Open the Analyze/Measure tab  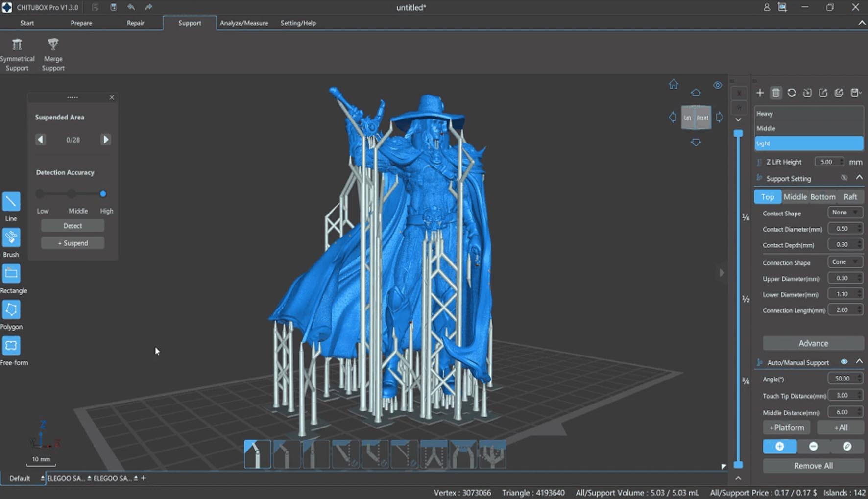click(x=244, y=23)
